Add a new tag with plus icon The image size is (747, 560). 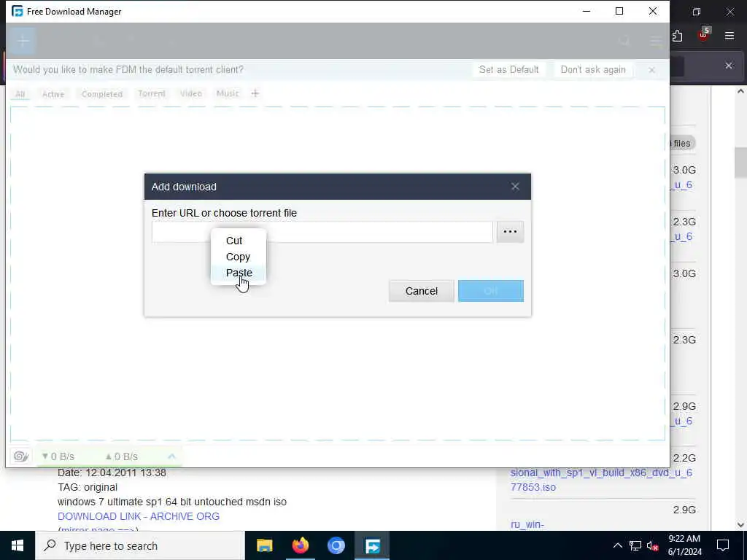point(255,93)
